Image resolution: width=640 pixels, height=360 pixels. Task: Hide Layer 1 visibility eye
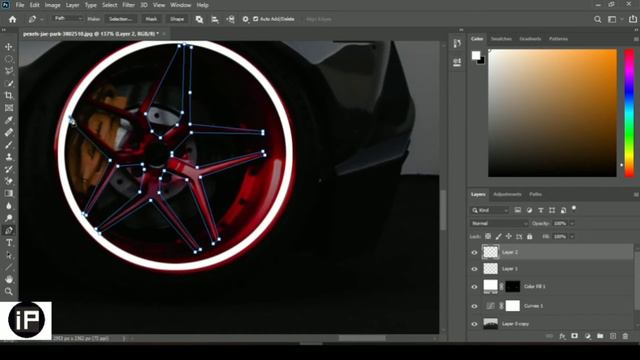point(474,269)
